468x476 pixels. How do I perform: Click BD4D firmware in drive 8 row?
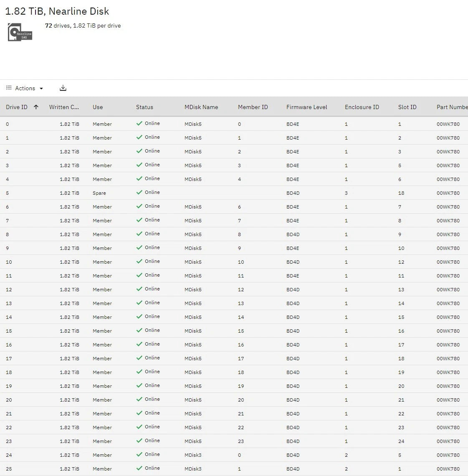click(293, 234)
